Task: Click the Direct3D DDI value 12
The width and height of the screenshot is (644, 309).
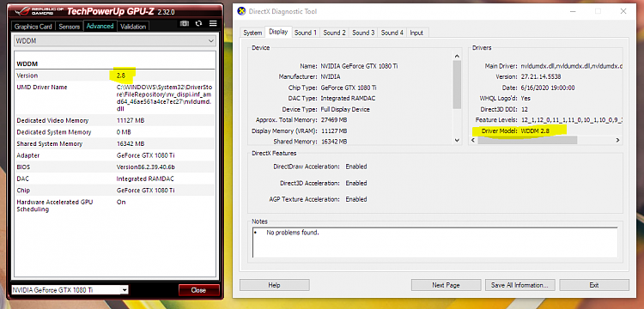Action: [x=524, y=110]
